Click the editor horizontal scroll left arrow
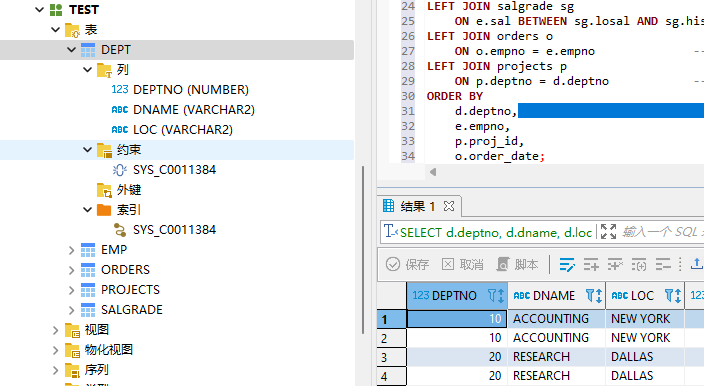Screen dimensions: 704x386 click(x=433, y=171)
